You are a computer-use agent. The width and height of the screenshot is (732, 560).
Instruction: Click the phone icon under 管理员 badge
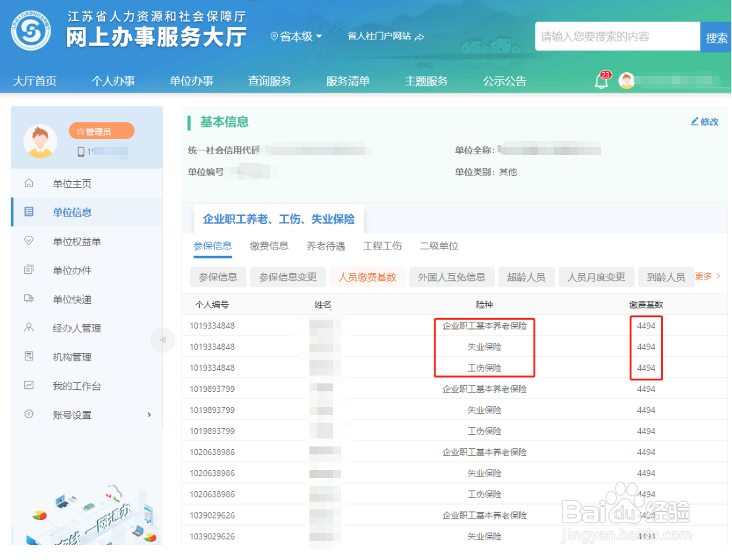click(81, 152)
